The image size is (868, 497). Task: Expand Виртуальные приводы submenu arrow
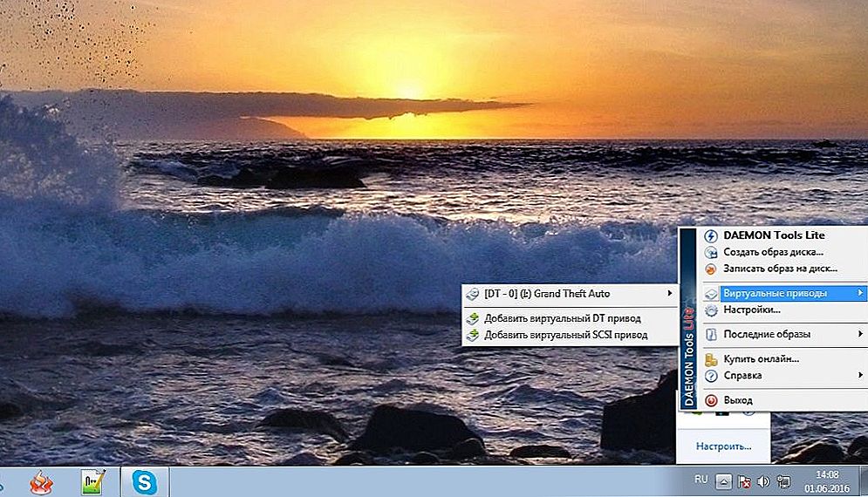point(860,293)
